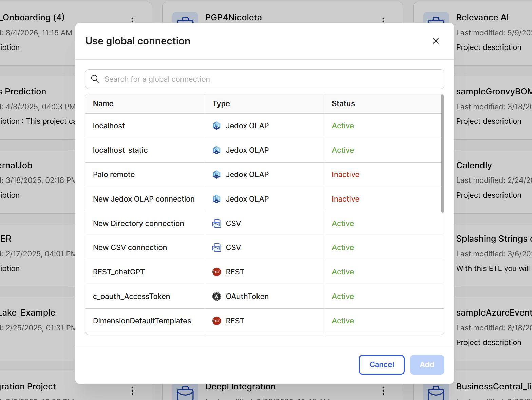Image resolution: width=532 pixels, height=400 pixels.
Task: Click the Add button
Action: pos(427,365)
